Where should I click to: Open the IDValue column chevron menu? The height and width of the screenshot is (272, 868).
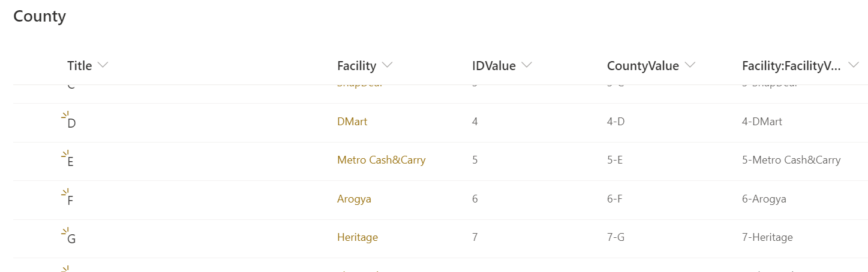pos(527,65)
